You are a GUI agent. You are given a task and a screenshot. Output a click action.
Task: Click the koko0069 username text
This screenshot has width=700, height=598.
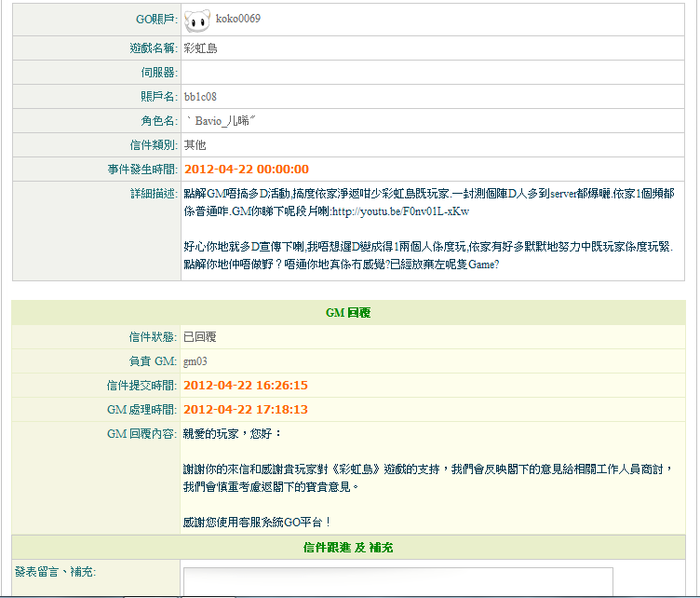[237, 19]
